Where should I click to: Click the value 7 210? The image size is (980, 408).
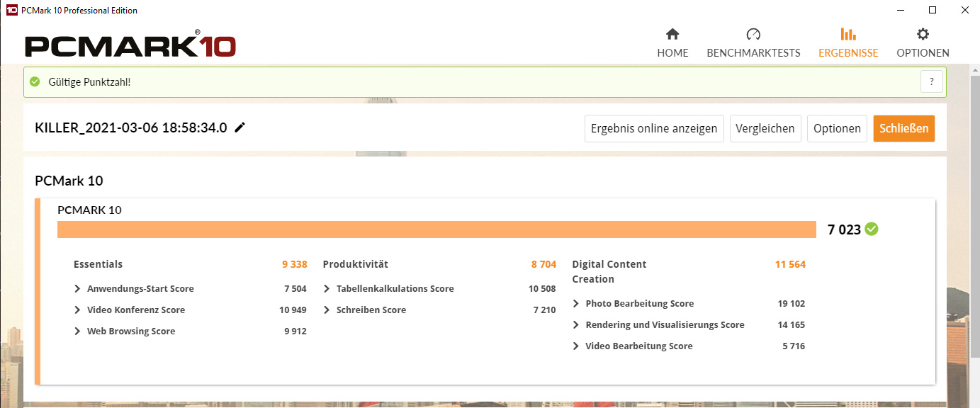point(544,310)
